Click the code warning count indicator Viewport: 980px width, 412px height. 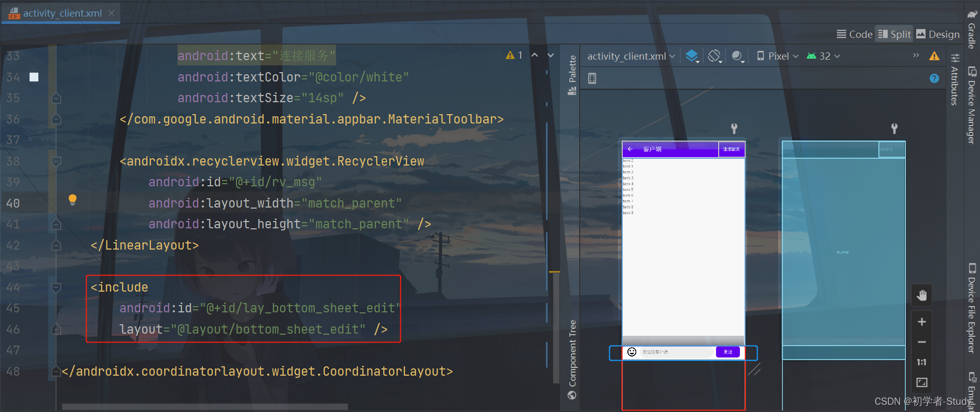tap(514, 55)
